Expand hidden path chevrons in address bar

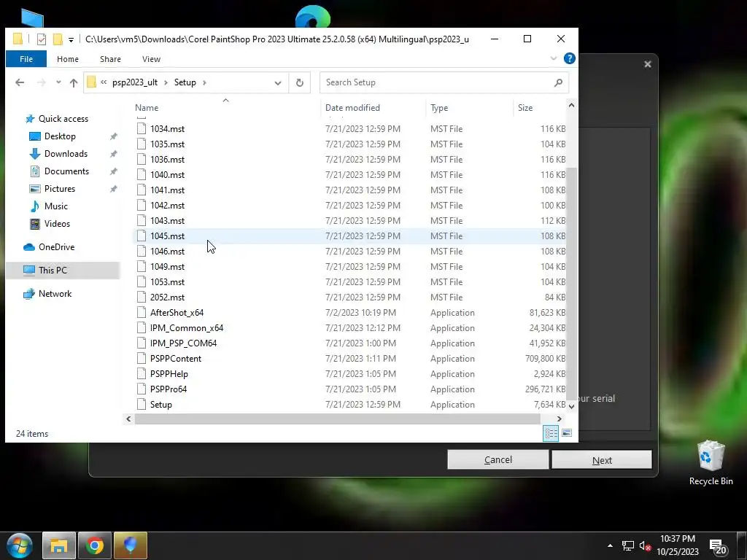[x=104, y=82]
